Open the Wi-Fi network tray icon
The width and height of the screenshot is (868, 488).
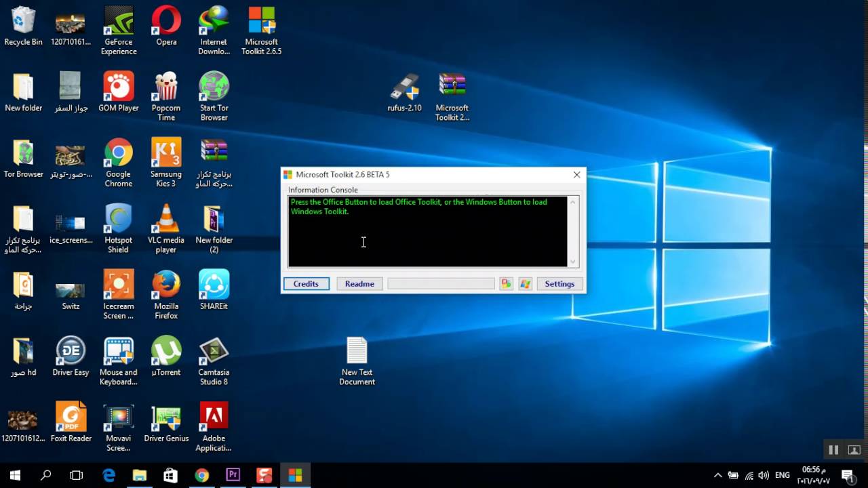[x=749, y=475]
